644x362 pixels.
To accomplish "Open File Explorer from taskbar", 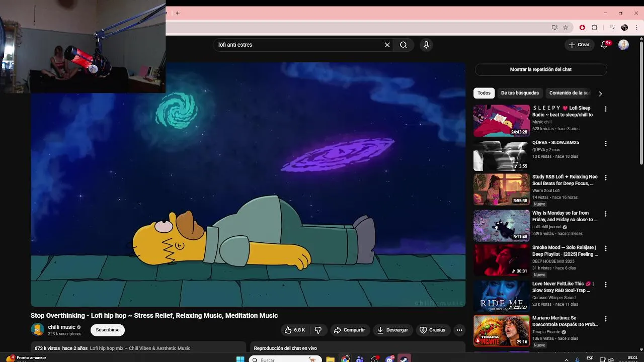I will pos(330,359).
